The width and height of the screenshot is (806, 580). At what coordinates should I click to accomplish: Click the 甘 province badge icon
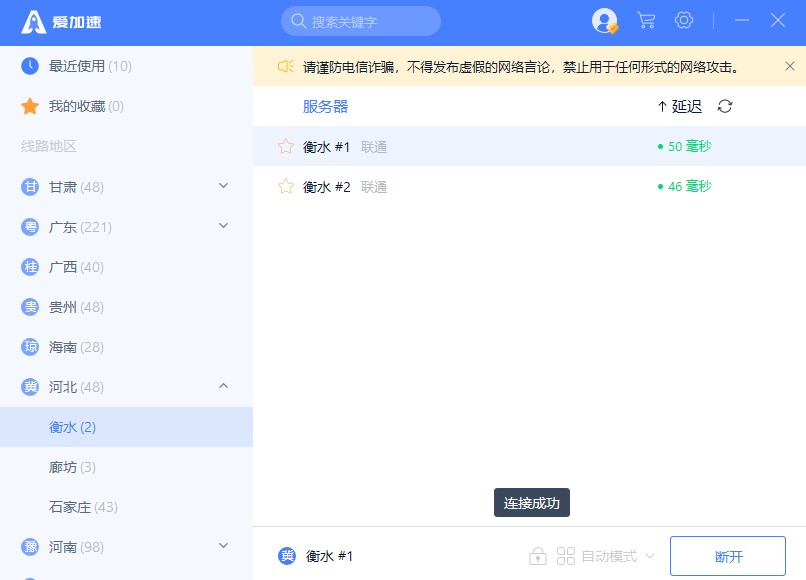pyautogui.click(x=30, y=187)
